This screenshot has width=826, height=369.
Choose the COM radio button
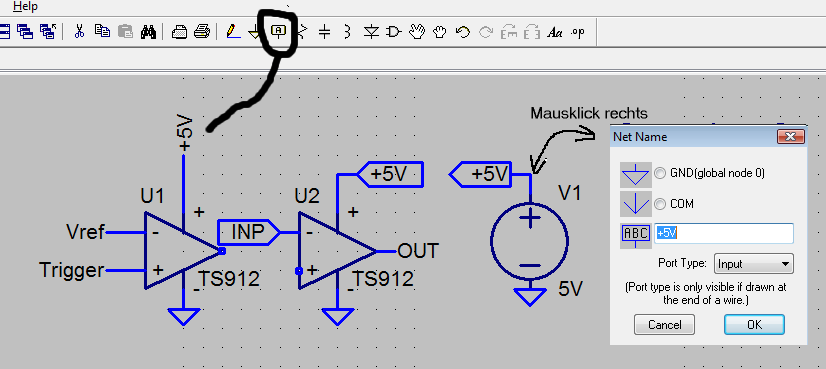point(660,204)
